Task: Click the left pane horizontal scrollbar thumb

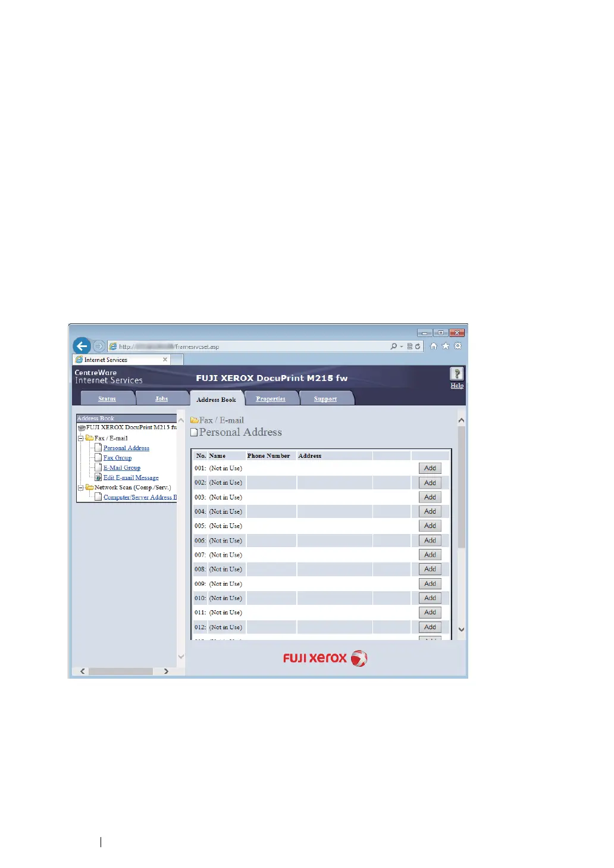Action: 121,671
